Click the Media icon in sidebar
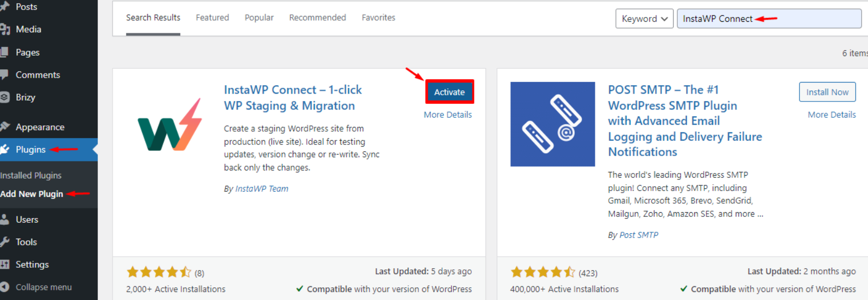 pyautogui.click(x=5, y=29)
